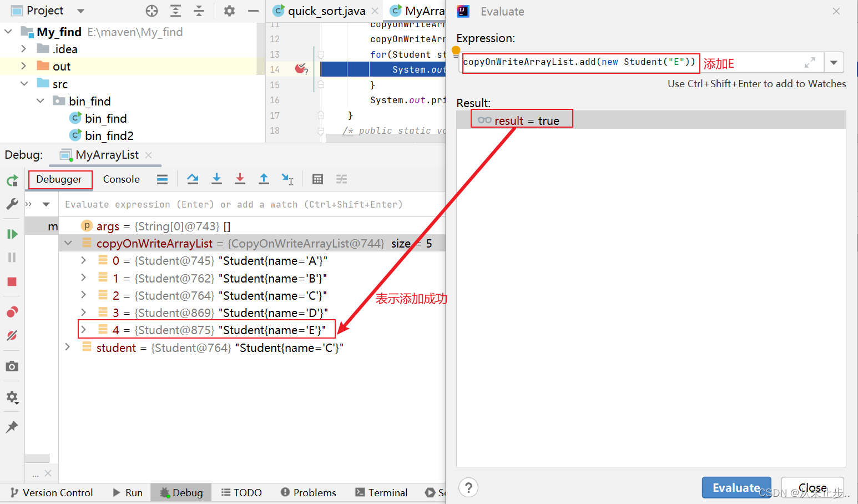Collapse the src folder
Image resolution: width=858 pixels, height=504 pixels.
pos(24,84)
